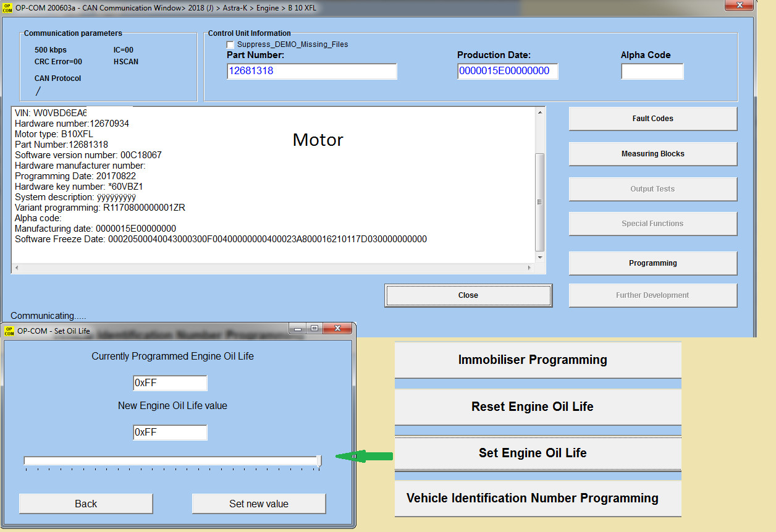This screenshot has height=532, width=776.
Task: Select the VIN line in info list
Action: tap(51, 113)
